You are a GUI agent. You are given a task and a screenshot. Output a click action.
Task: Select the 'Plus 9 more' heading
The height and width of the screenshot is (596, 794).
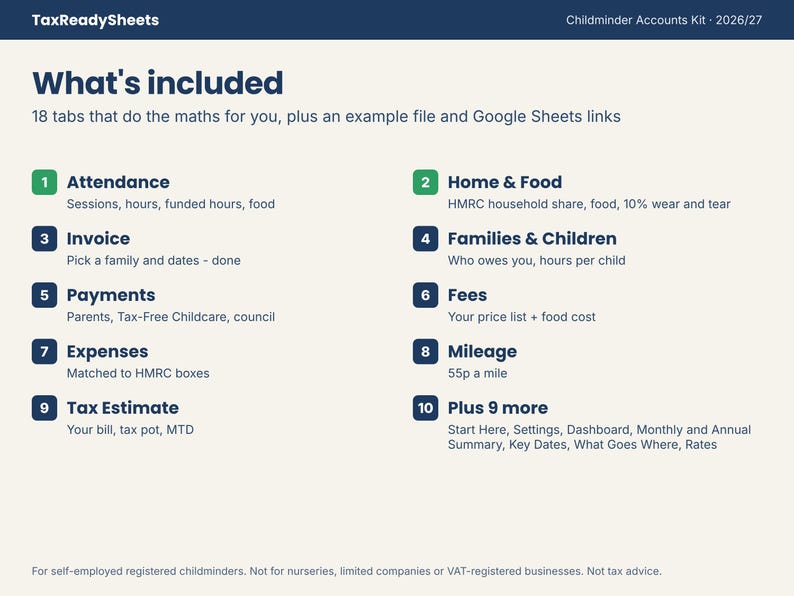click(498, 408)
